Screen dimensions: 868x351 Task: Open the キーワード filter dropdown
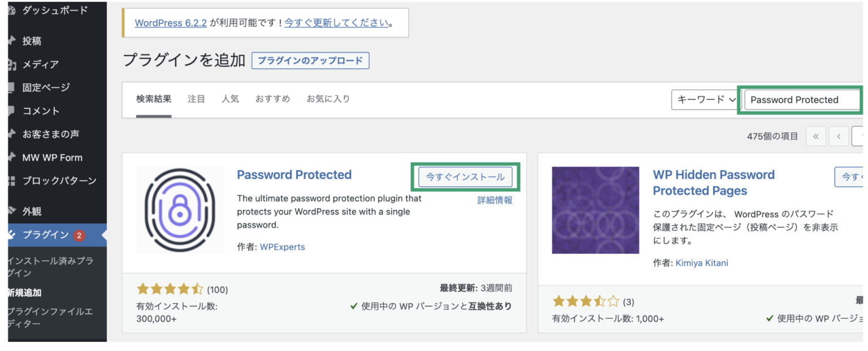click(704, 99)
